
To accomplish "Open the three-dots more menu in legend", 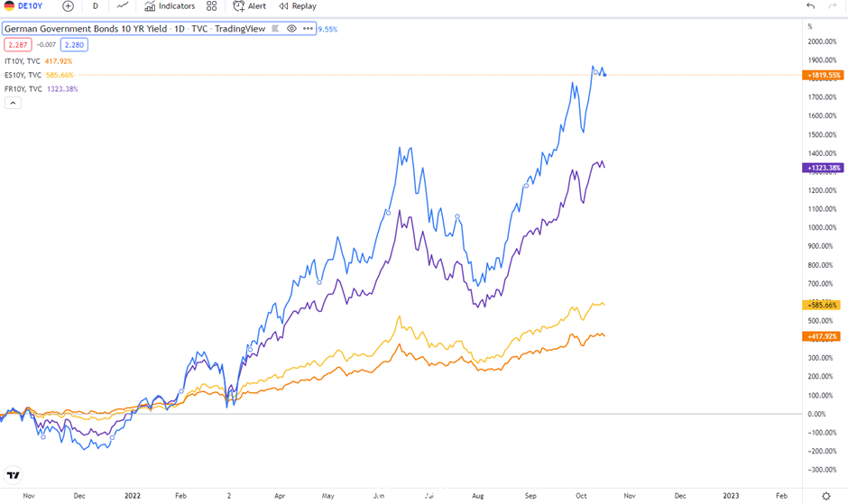I will click(308, 29).
